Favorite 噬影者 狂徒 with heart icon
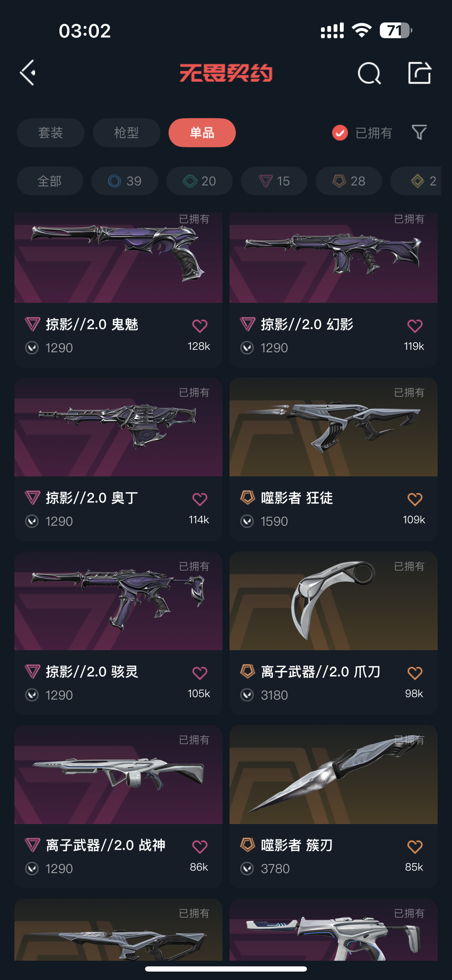This screenshot has height=980, width=452. 415,499
